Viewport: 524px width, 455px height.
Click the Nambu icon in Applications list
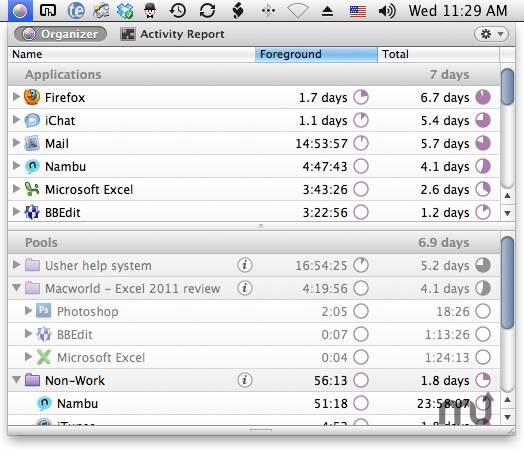32,166
